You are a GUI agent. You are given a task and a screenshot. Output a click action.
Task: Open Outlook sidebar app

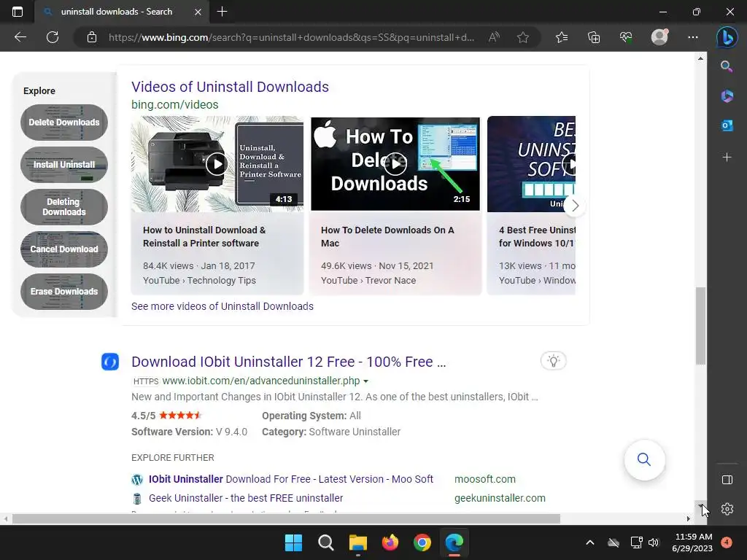pos(727,125)
